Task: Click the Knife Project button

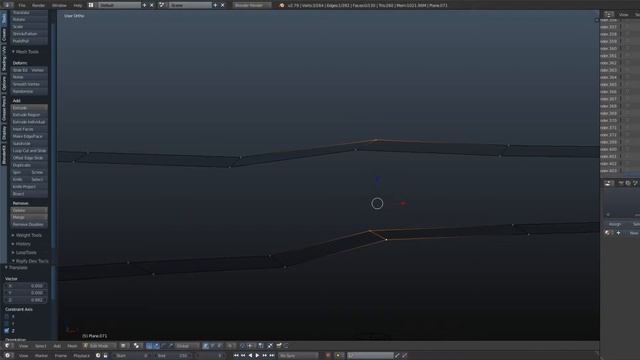Action: click(29, 187)
